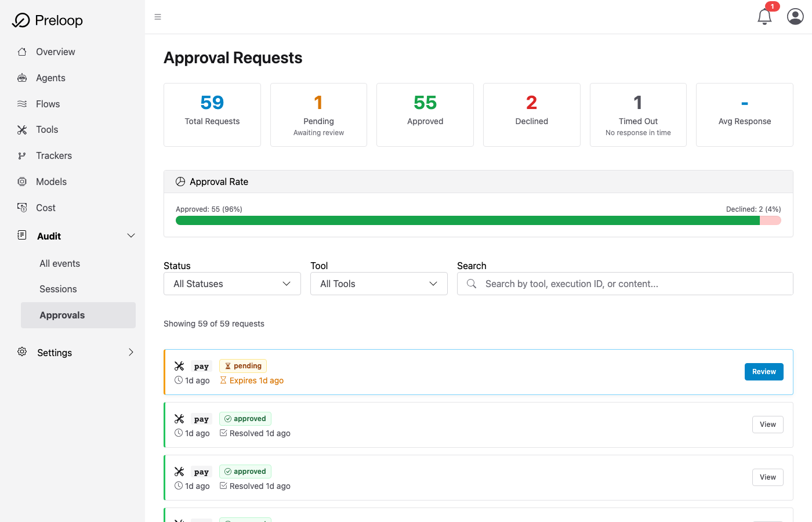Open the user account avatar
Screen dimensions: 812x522
point(795,16)
